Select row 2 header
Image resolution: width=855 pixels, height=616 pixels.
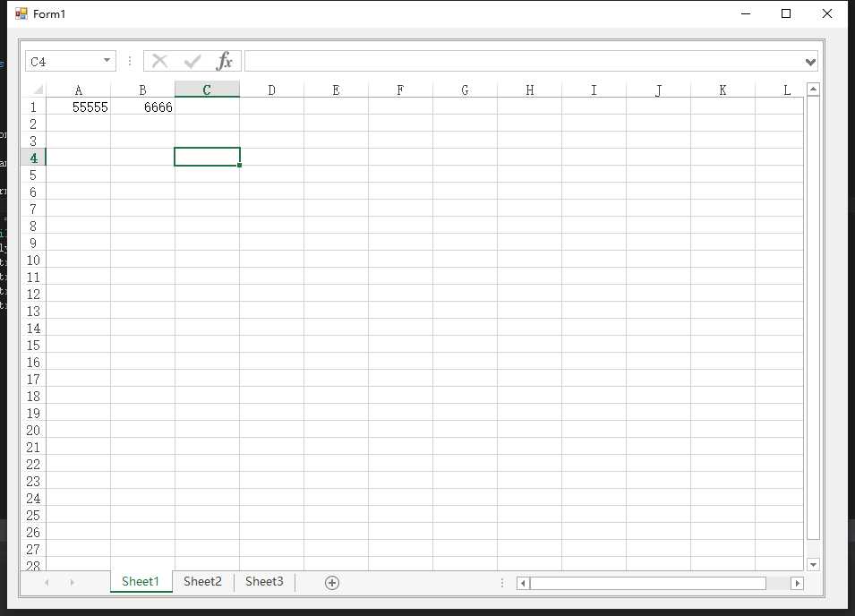pos(33,124)
